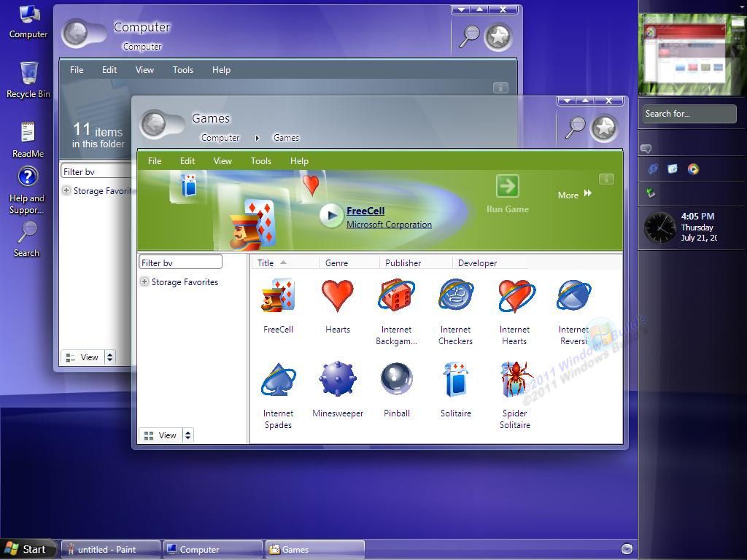747x560 pixels.
Task: Click the Computer breadcrumb in Games window
Action: [220, 138]
